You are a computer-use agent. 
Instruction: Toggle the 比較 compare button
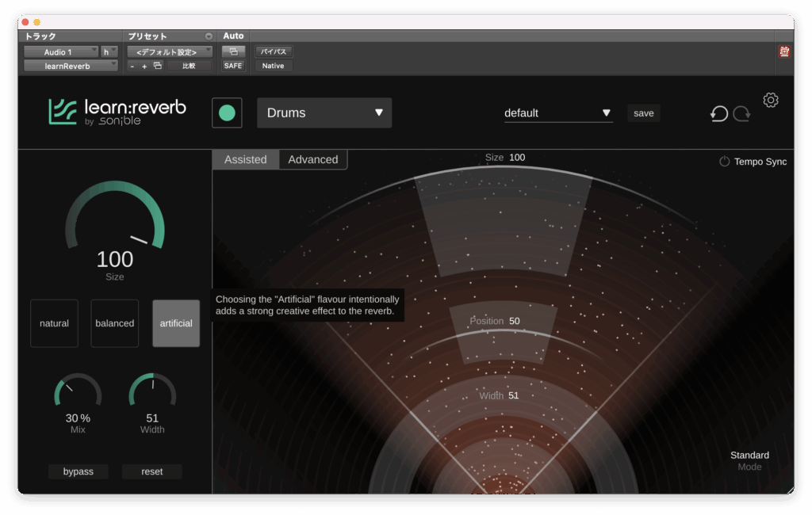[189, 66]
